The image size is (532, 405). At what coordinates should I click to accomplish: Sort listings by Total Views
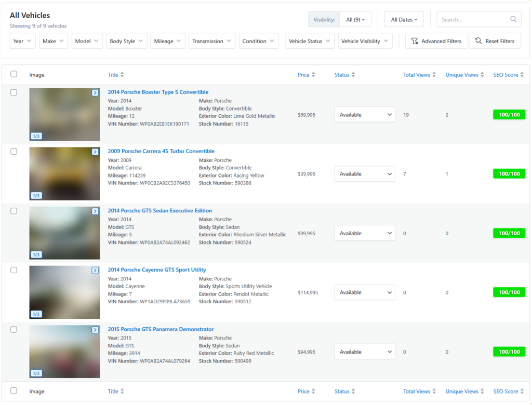click(x=433, y=74)
